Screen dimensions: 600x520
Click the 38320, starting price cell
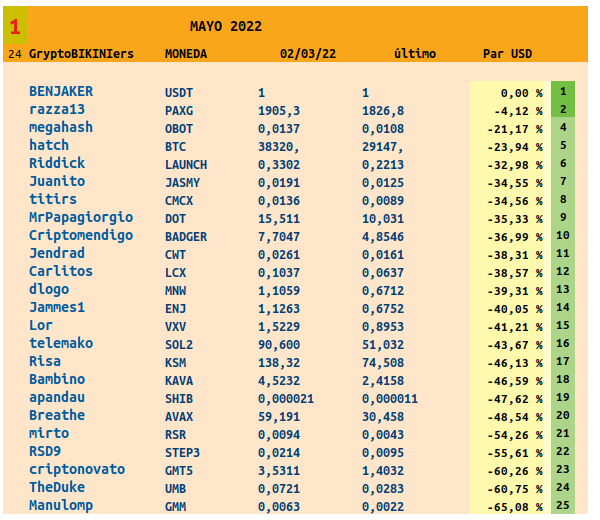click(279, 146)
